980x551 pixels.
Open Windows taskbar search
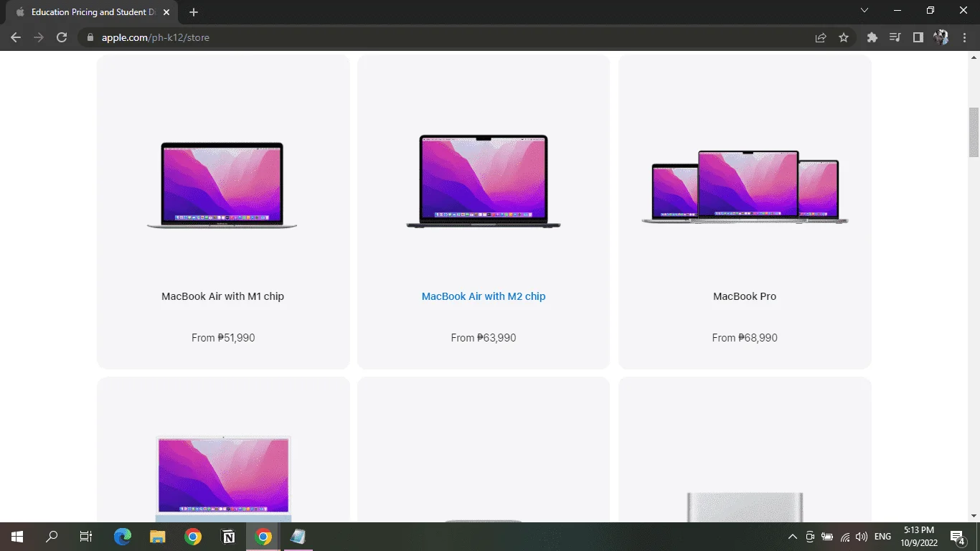tap(52, 537)
